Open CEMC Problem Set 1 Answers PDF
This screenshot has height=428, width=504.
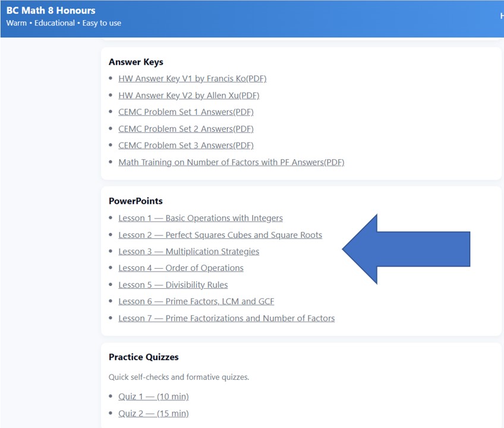coord(185,112)
